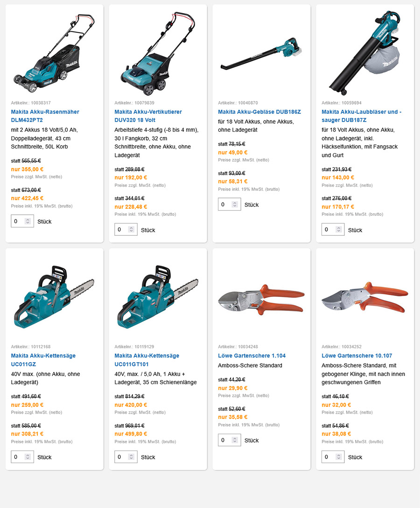Click the quantity stepper arrows for the Rasenmäher
The width and height of the screenshot is (420, 508).
(28, 221)
